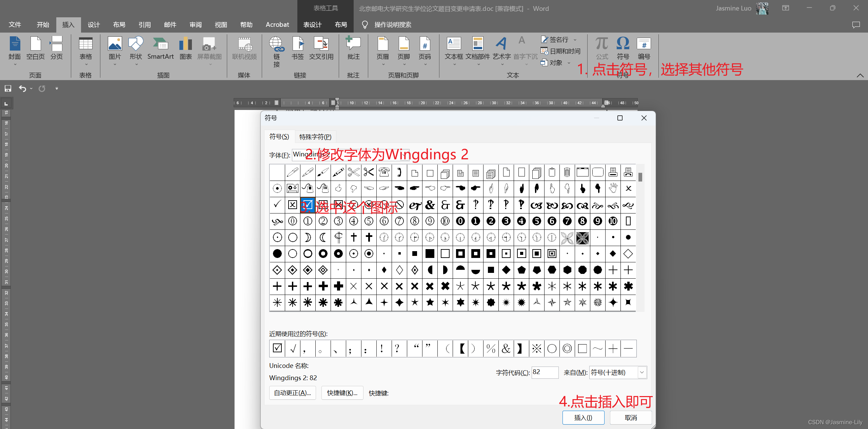The image size is (868, 429).
Task: Click the 插入 button in dialog
Action: (x=583, y=417)
